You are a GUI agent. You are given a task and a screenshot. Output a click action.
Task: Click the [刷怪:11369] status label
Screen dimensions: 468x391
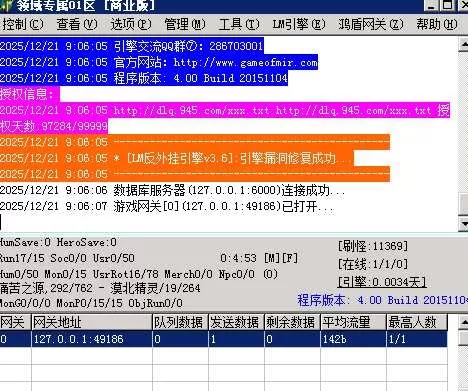click(373, 246)
